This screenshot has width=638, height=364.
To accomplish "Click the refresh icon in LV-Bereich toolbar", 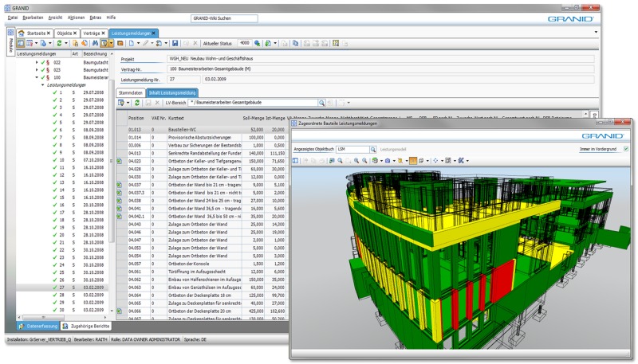I will [x=137, y=103].
